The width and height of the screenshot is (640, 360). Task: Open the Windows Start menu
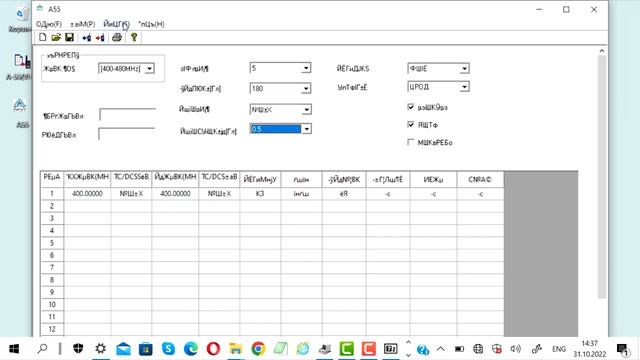click(x=14, y=349)
